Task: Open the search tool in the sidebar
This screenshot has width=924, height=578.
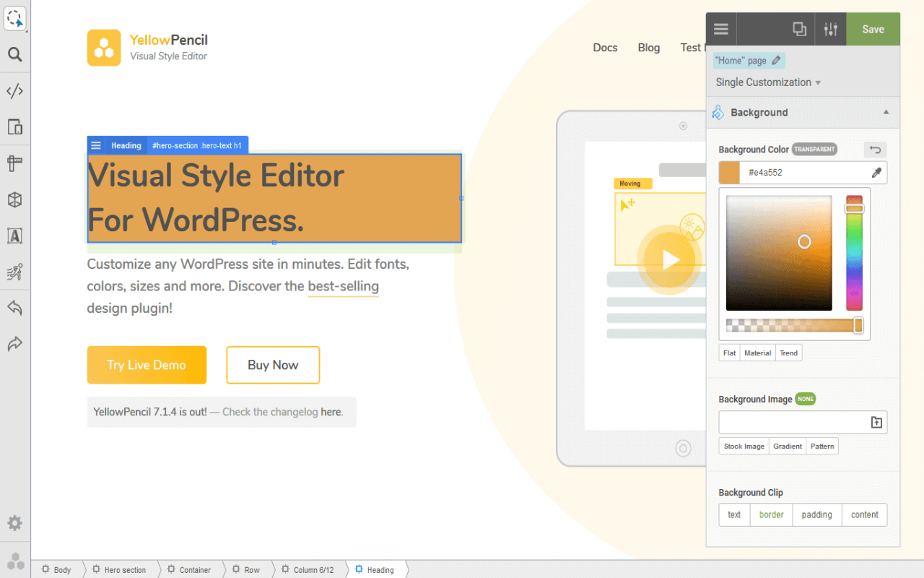Action: click(15, 54)
